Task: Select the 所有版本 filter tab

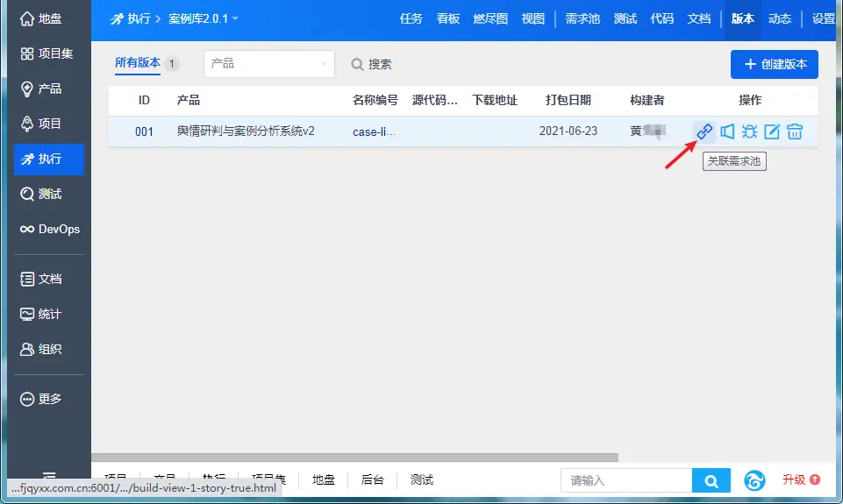Action: coord(138,63)
